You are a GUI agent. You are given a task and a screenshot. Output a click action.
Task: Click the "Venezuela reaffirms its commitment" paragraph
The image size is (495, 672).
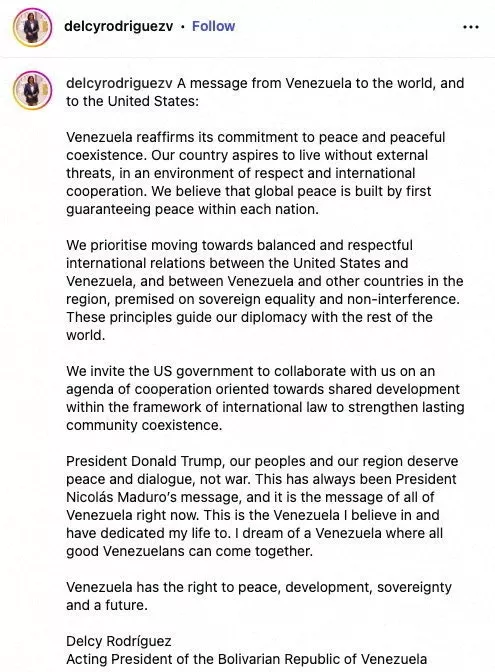(255, 173)
